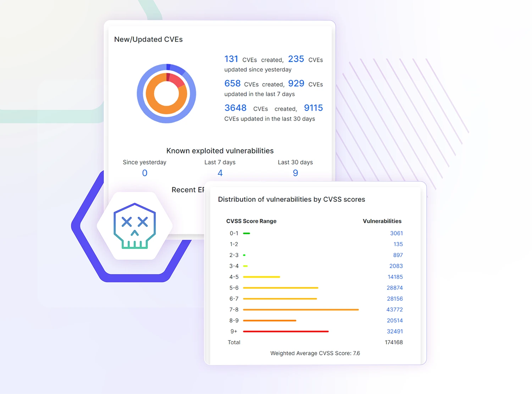Click "Weighted Average CVSS Score: 7.6" text
532x394 pixels.
(x=315, y=354)
